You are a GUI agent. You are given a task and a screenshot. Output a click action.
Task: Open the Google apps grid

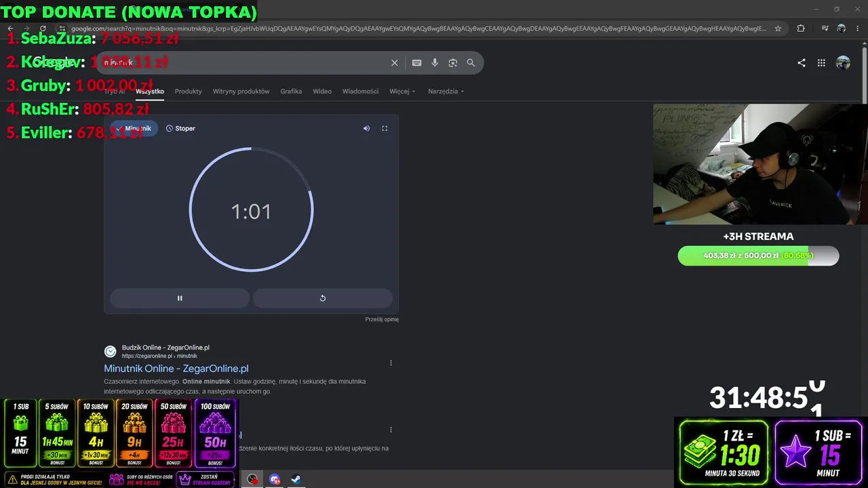[821, 63]
